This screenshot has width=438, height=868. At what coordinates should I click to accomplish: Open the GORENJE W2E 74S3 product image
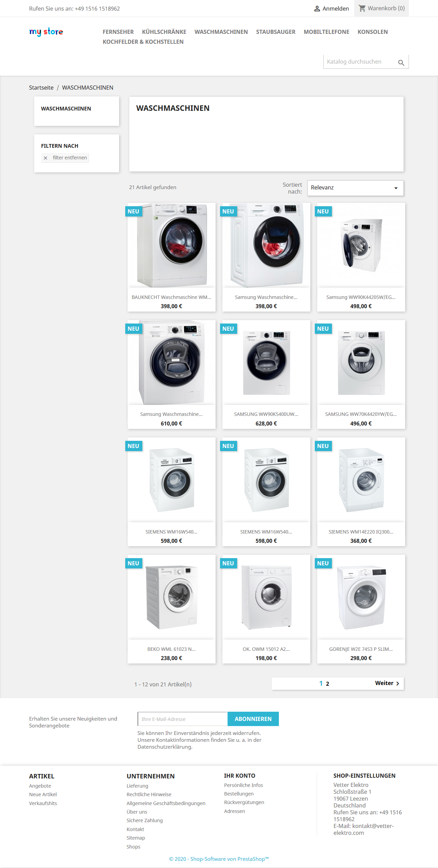(x=361, y=597)
